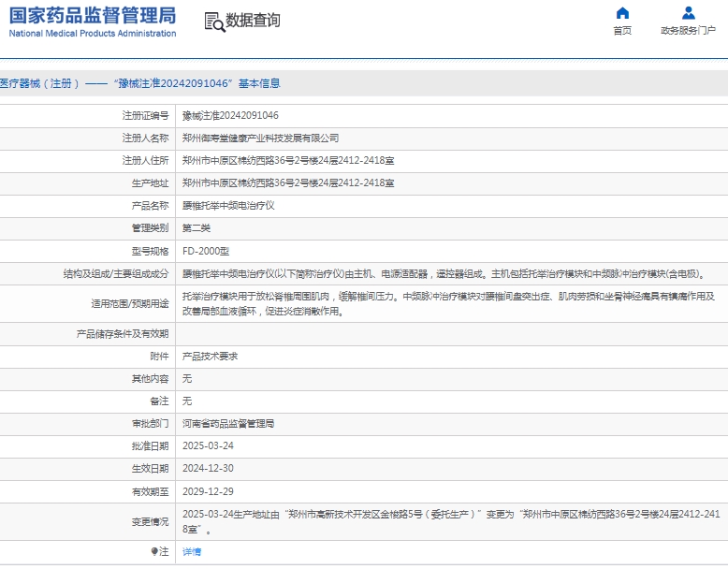Click the 产品技术要求 attachment value
Screen dimensions: 728x569
pos(210,357)
